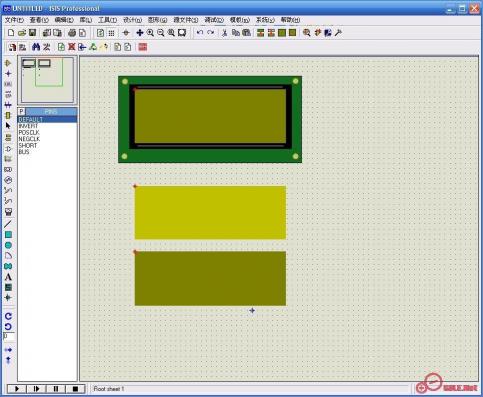
Task: Select the text script 'A' tool
Action: pos(8,277)
